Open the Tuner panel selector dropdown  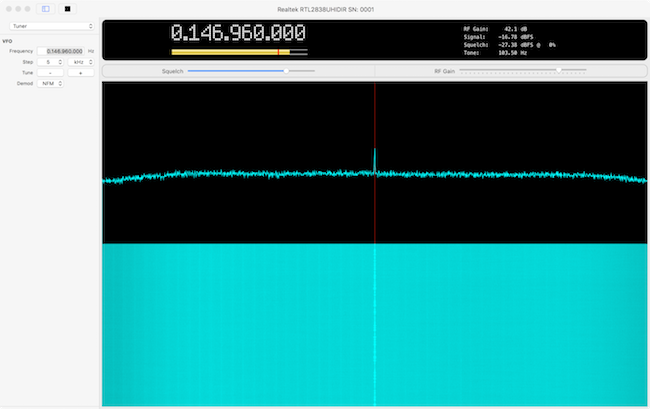pos(52,26)
